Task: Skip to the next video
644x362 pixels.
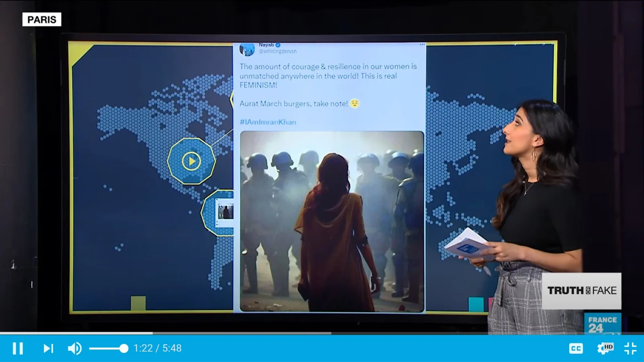Action: [48, 348]
